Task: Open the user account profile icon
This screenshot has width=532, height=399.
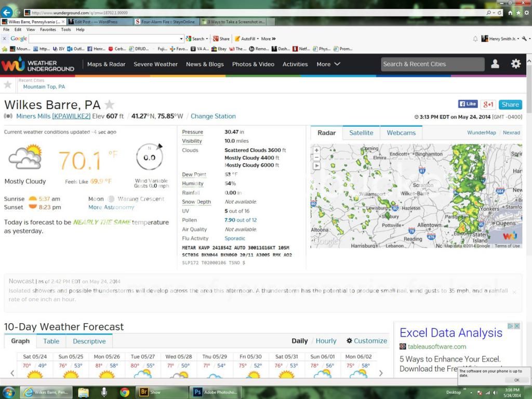Action: (495, 64)
